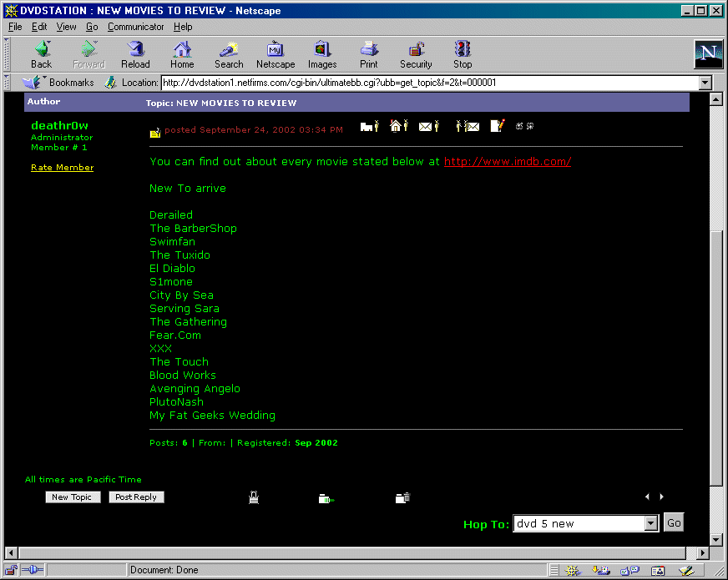Go to Home in the toolbar
Image resolution: width=728 pixels, height=580 pixels.
[x=182, y=55]
